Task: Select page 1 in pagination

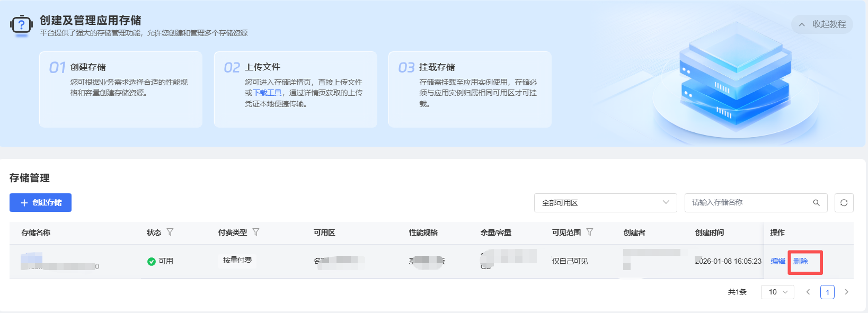Action: point(827,292)
